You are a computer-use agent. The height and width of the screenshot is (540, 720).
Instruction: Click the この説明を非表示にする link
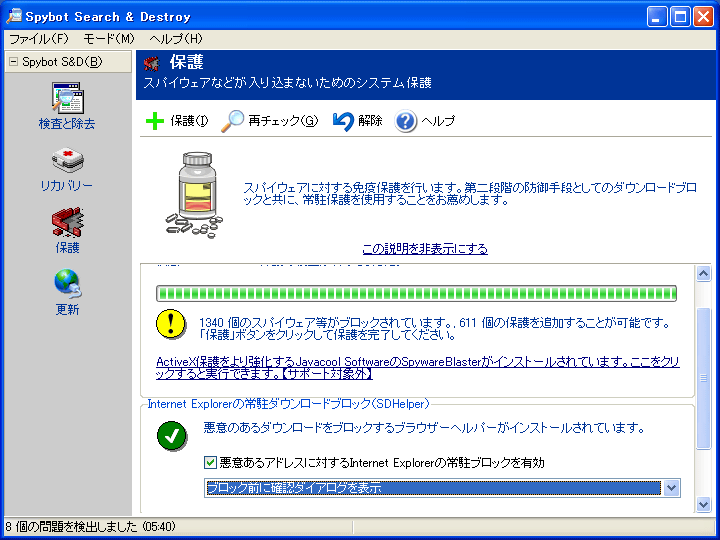coord(425,249)
